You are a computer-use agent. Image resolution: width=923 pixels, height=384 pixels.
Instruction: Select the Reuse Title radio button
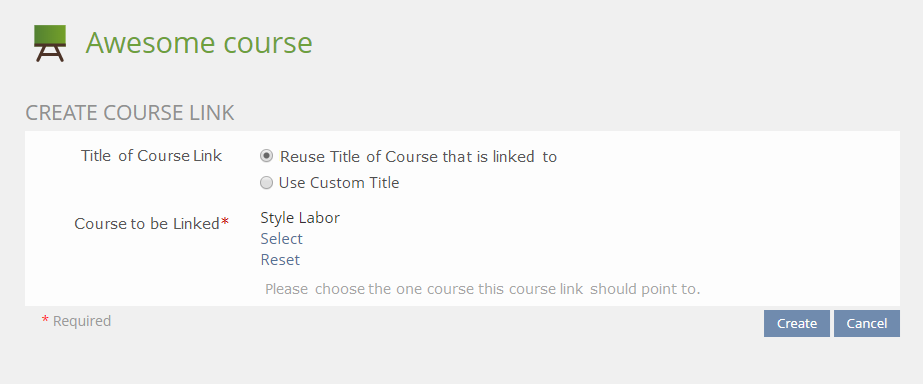(267, 156)
